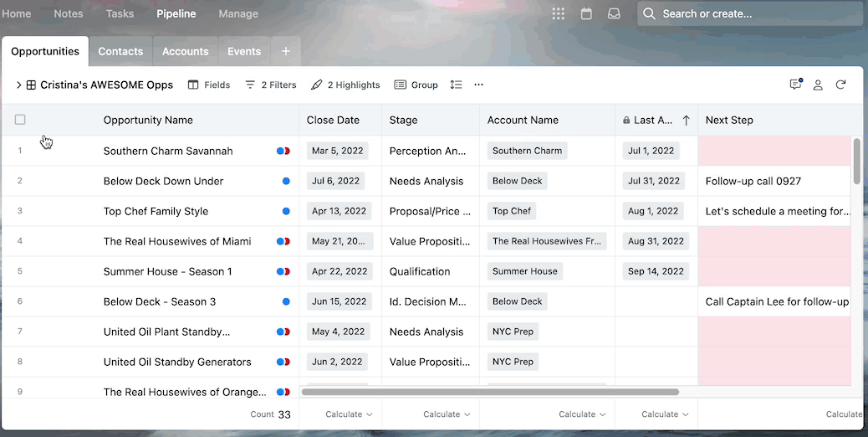Click 'Call Captain Lee for follow-up' cell
868x437 pixels.
(x=774, y=301)
